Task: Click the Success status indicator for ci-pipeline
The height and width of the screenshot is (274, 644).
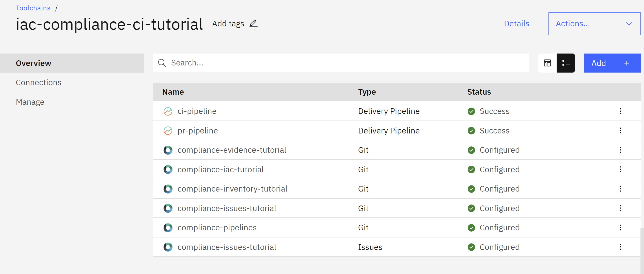Action: (x=472, y=111)
